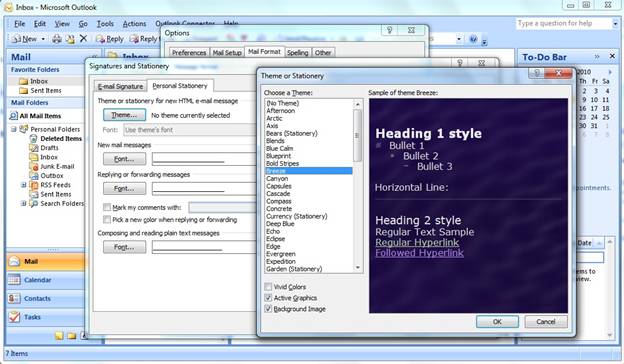Collapse the Personal Folders tree node
The width and height of the screenshot is (624, 364).
14,129
